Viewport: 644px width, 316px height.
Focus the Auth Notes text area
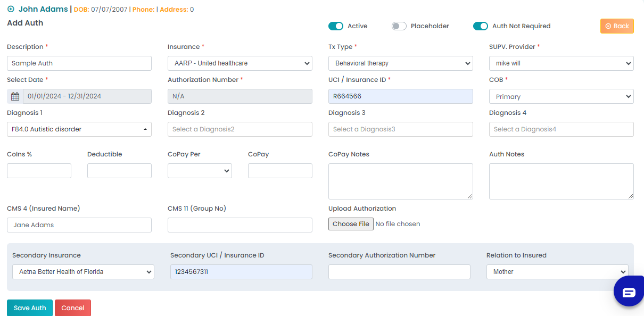tap(562, 181)
